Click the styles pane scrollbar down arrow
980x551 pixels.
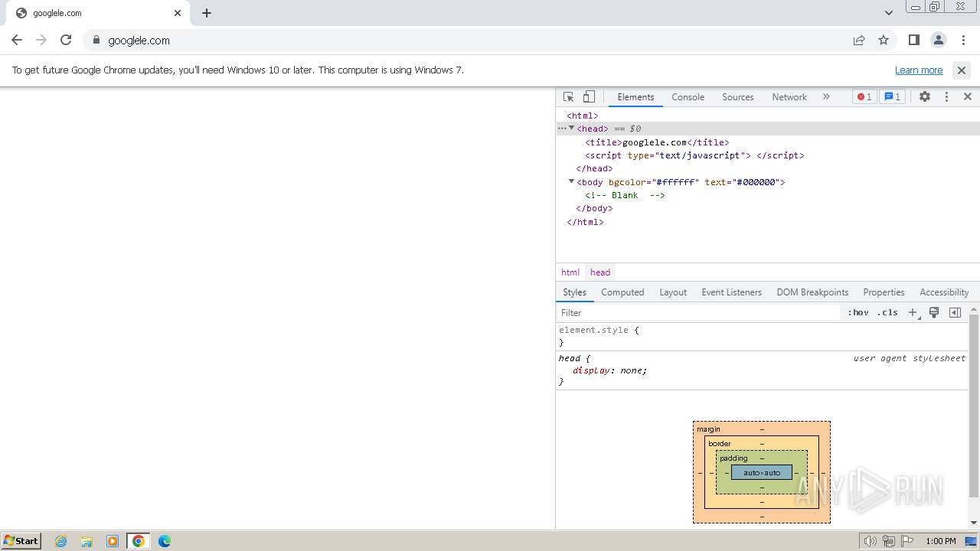974,523
